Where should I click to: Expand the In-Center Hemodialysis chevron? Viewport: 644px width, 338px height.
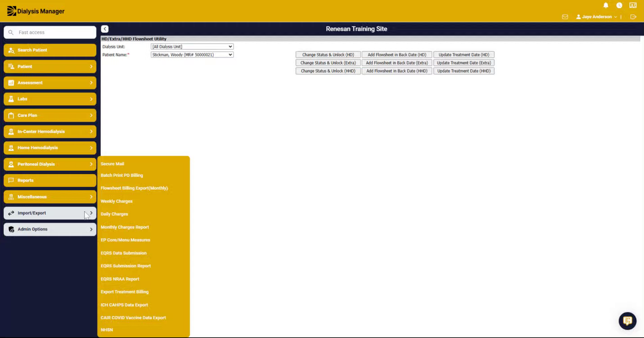click(x=91, y=132)
